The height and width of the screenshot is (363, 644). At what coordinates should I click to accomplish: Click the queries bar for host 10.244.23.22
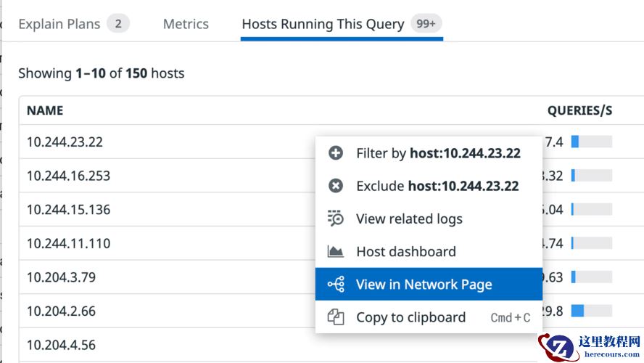click(x=591, y=142)
